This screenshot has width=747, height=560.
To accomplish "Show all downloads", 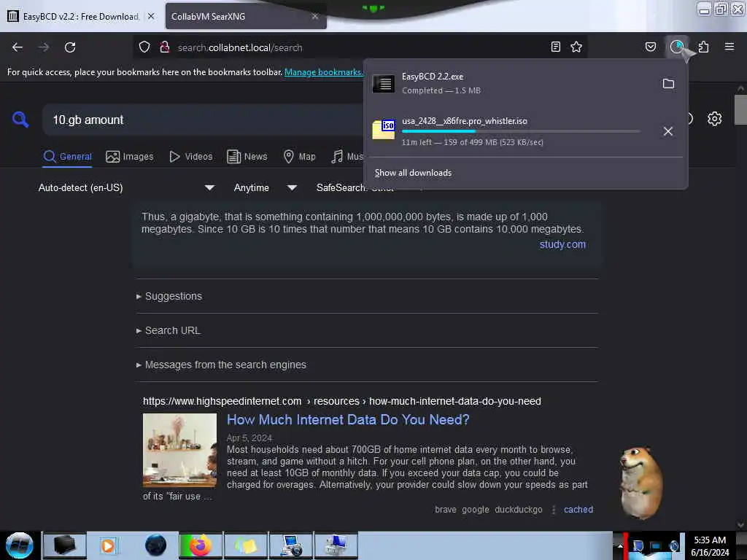I will 413,173.
